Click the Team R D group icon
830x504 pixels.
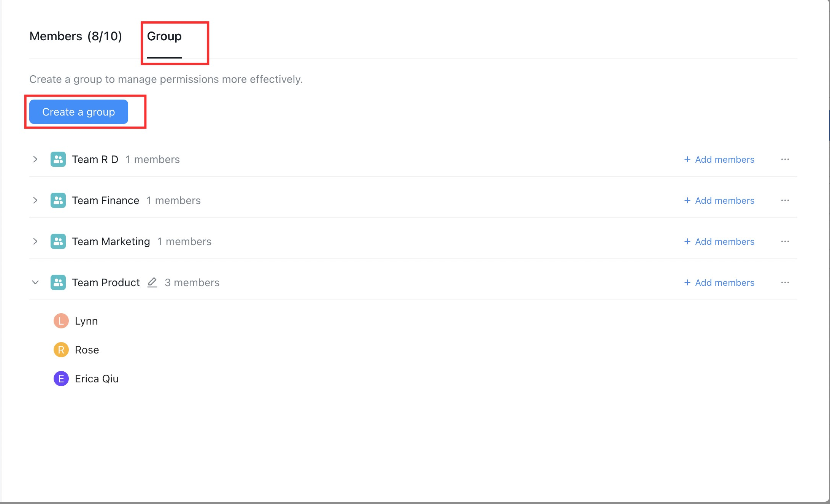(x=58, y=159)
